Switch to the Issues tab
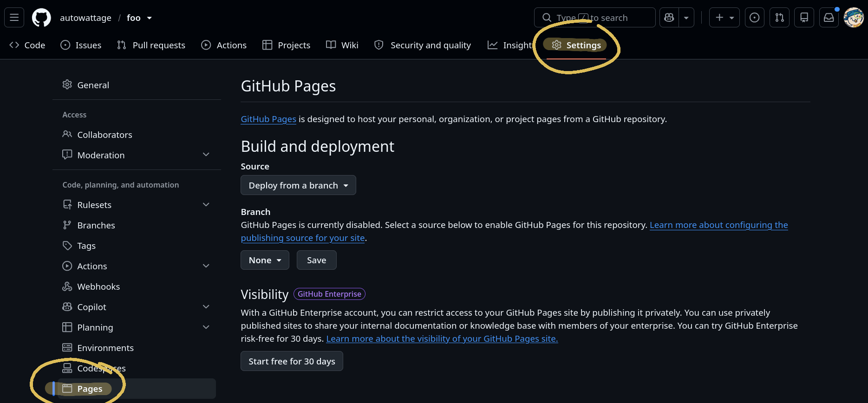Image resolution: width=868 pixels, height=403 pixels. (81, 45)
